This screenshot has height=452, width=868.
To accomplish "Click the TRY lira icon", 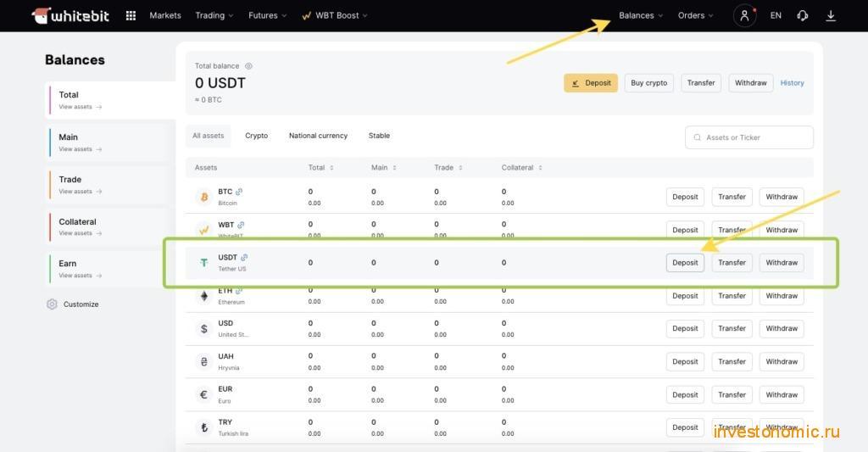I will [x=204, y=427].
